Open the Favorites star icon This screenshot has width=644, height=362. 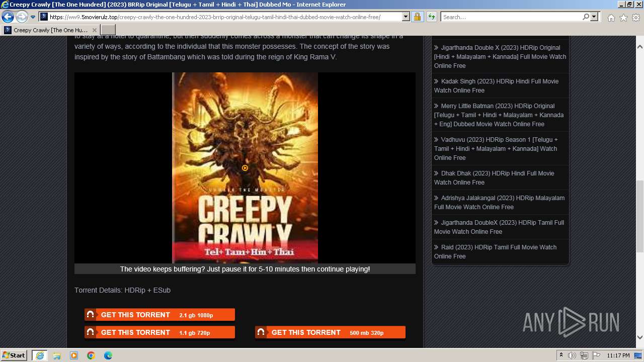(x=623, y=18)
